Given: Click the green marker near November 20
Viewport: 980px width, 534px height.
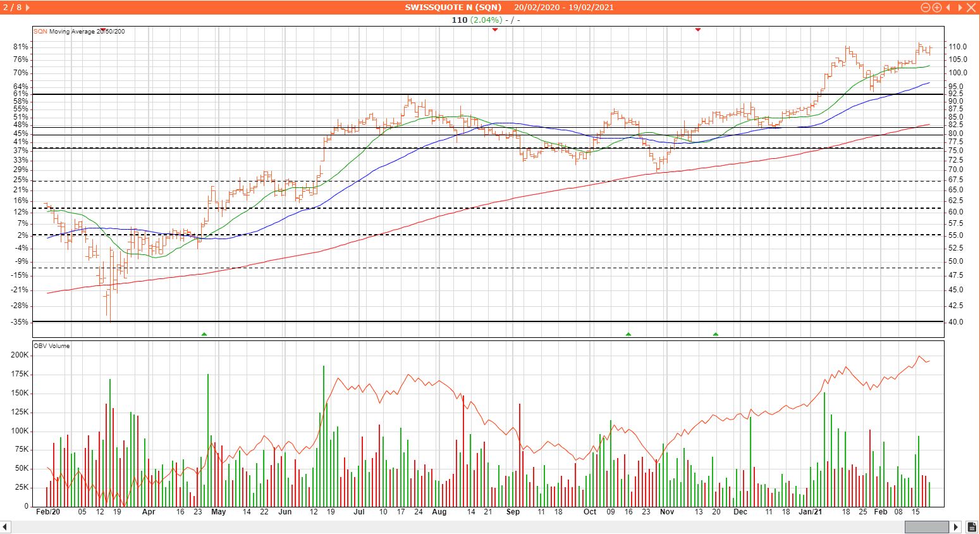Looking at the screenshot, I should click(716, 333).
